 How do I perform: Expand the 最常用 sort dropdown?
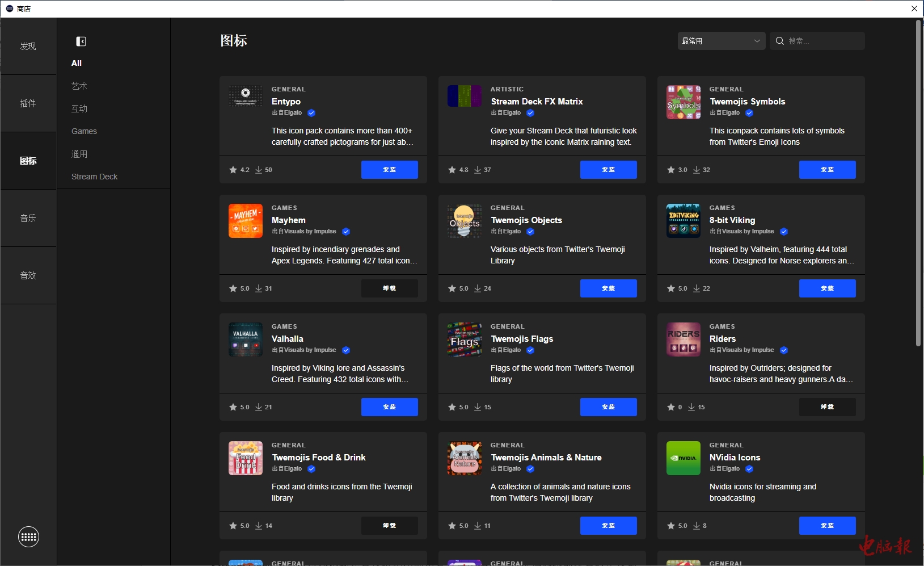[721, 41]
